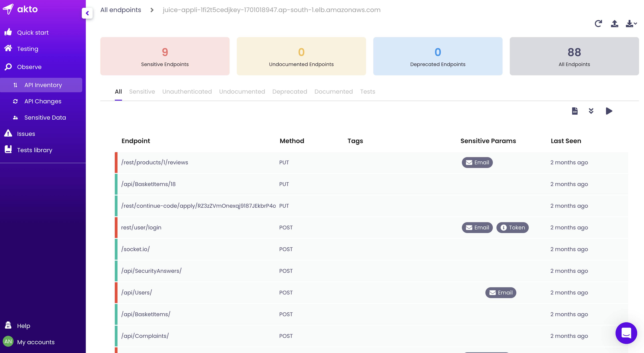644x353 pixels.
Task: Click the refresh icon at top right
Action: (x=598, y=24)
